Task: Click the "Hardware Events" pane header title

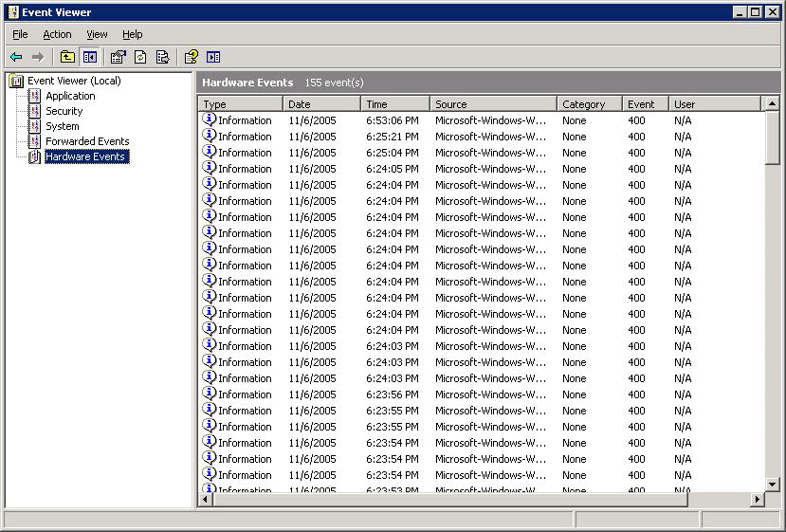Action: [247, 83]
